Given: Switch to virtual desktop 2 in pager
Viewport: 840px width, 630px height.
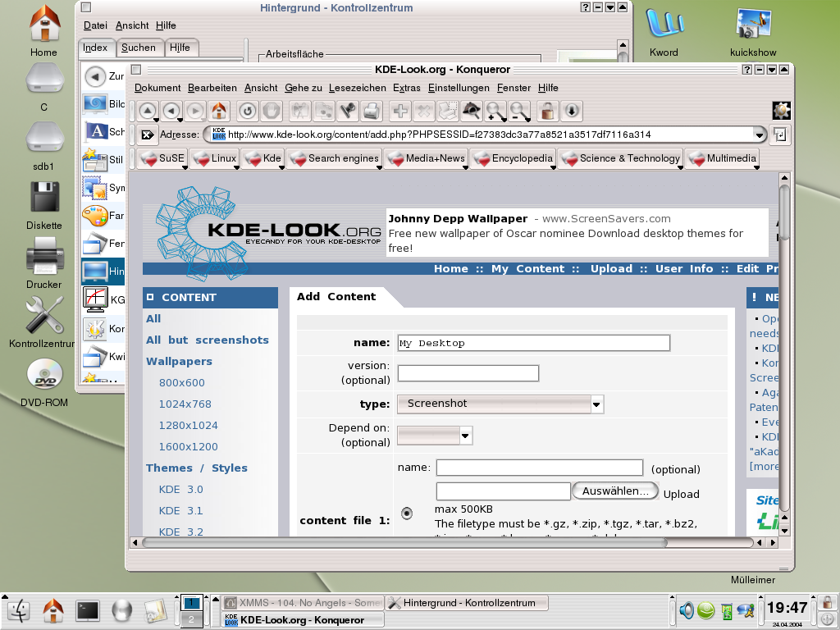Looking at the screenshot, I should (x=191, y=620).
